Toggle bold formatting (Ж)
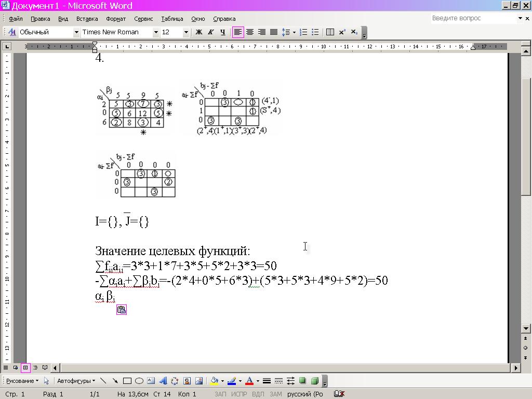The height and width of the screenshot is (399, 532). (x=198, y=32)
